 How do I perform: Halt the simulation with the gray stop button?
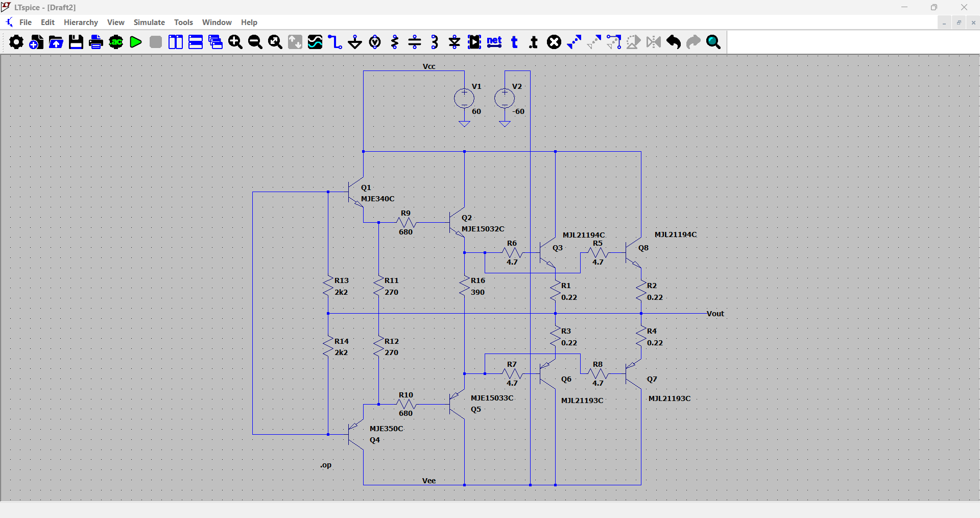point(156,42)
